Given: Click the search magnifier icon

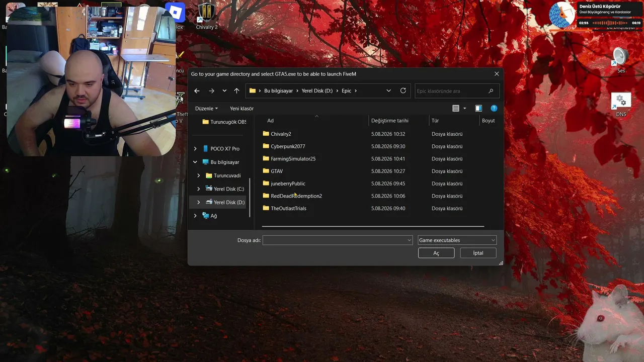Looking at the screenshot, I should click(491, 91).
